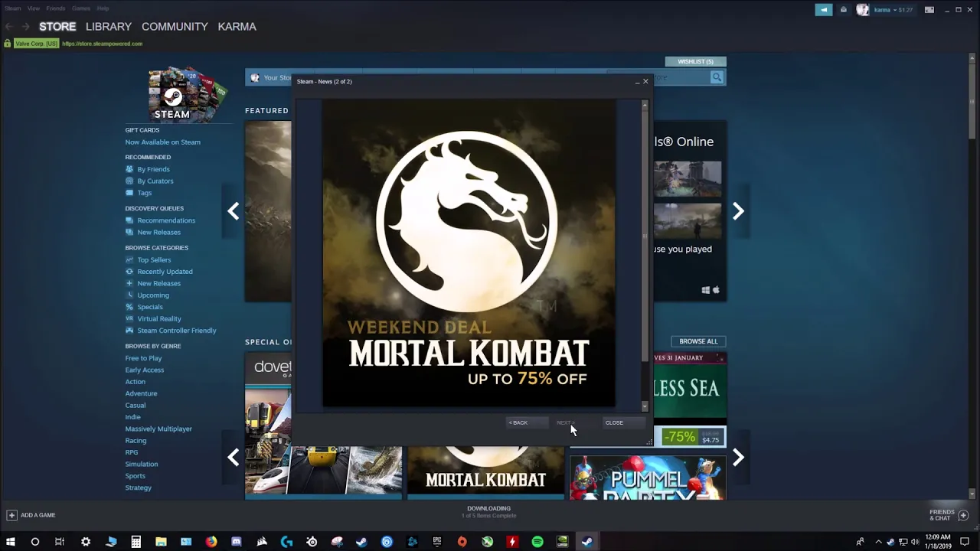980x551 pixels.
Task: Click special offers right arrow
Action: click(738, 458)
